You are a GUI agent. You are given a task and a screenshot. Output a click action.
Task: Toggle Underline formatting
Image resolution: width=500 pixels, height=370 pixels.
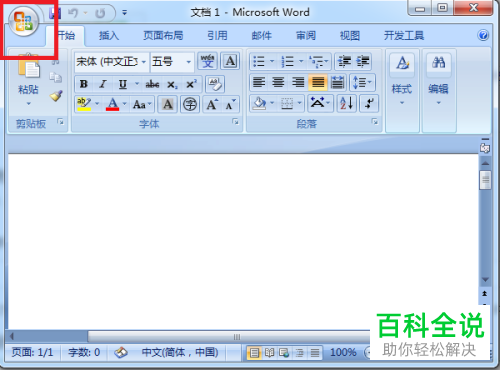(x=123, y=84)
